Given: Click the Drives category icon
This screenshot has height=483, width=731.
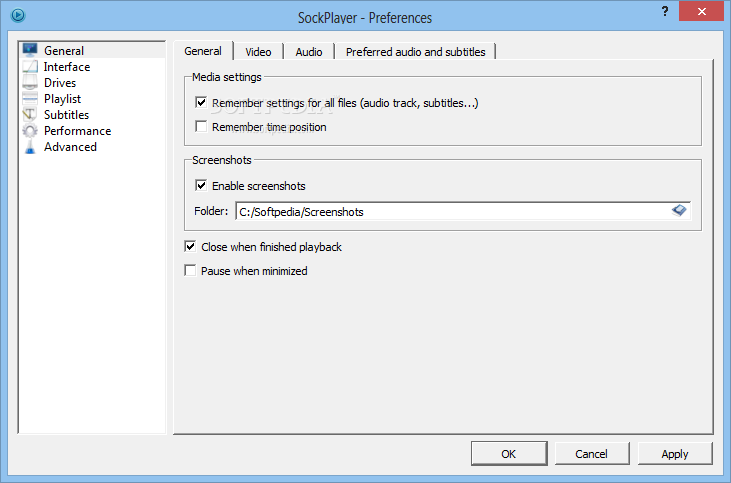Looking at the screenshot, I should [x=30, y=83].
